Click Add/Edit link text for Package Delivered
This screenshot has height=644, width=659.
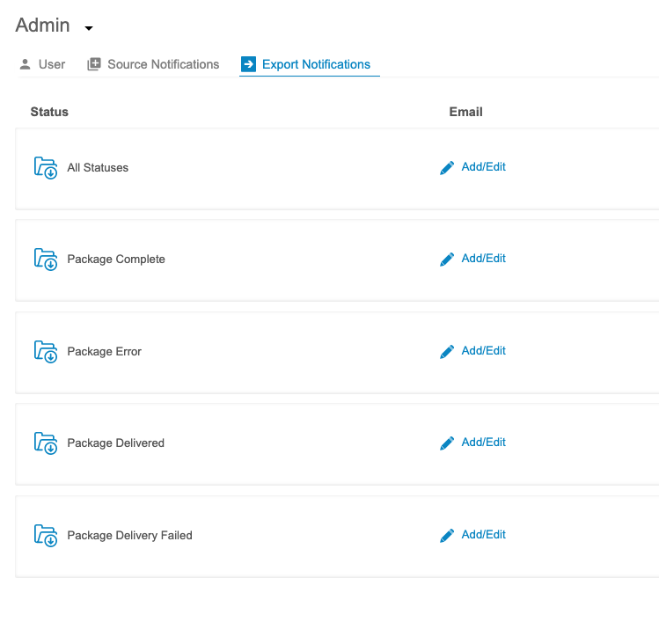coord(483,443)
